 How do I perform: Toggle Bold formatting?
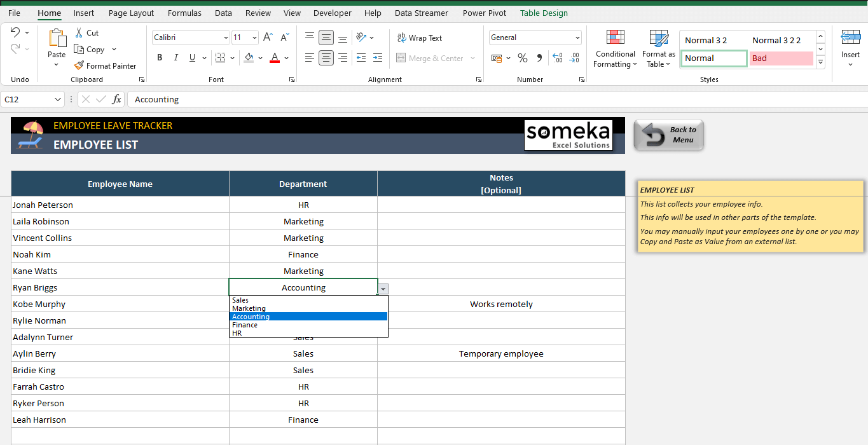click(160, 58)
